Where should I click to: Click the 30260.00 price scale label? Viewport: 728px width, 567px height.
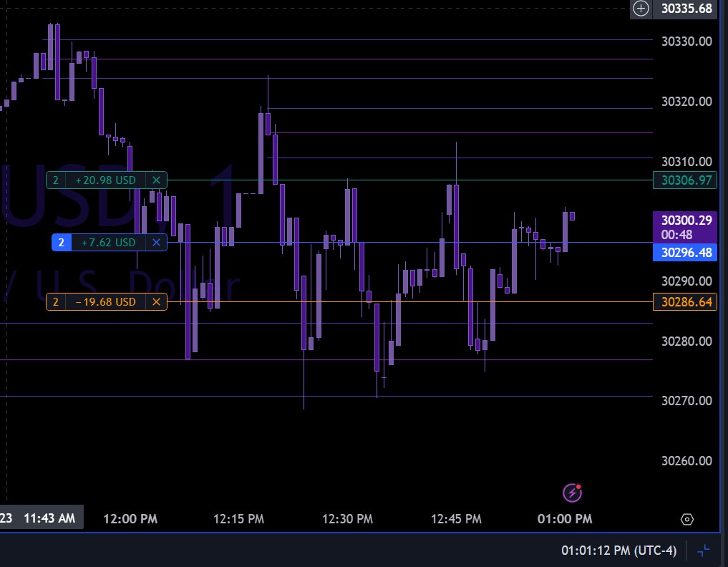686,460
